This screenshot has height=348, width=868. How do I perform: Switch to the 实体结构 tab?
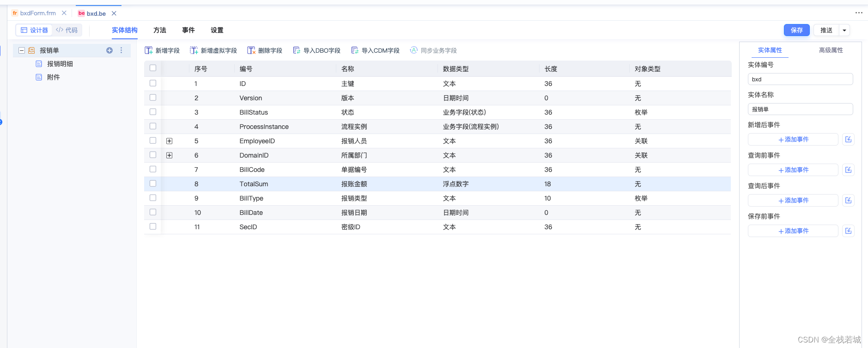(x=125, y=30)
